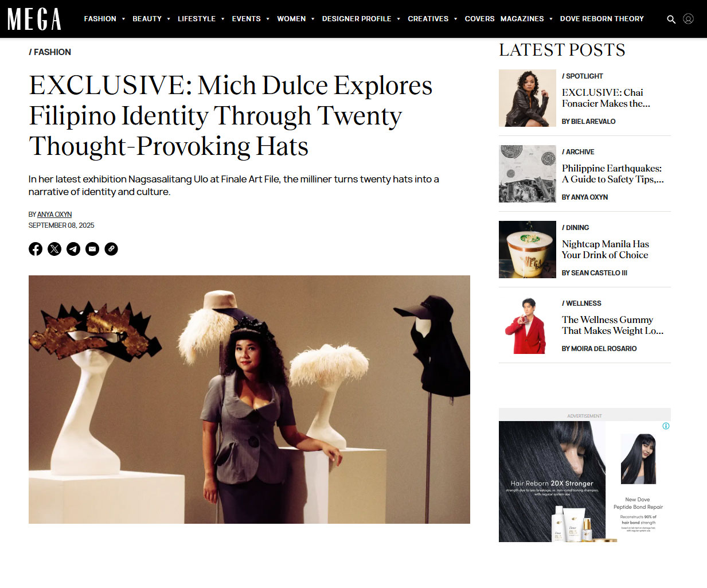Open Nightcap Manila Has Your Drink article
This screenshot has width=707, height=588.
(x=605, y=250)
